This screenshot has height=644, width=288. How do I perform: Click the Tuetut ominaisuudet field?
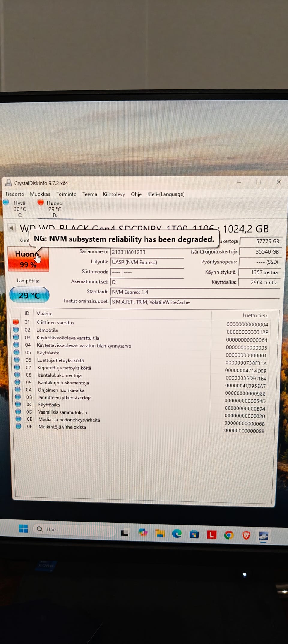[195, 302]
